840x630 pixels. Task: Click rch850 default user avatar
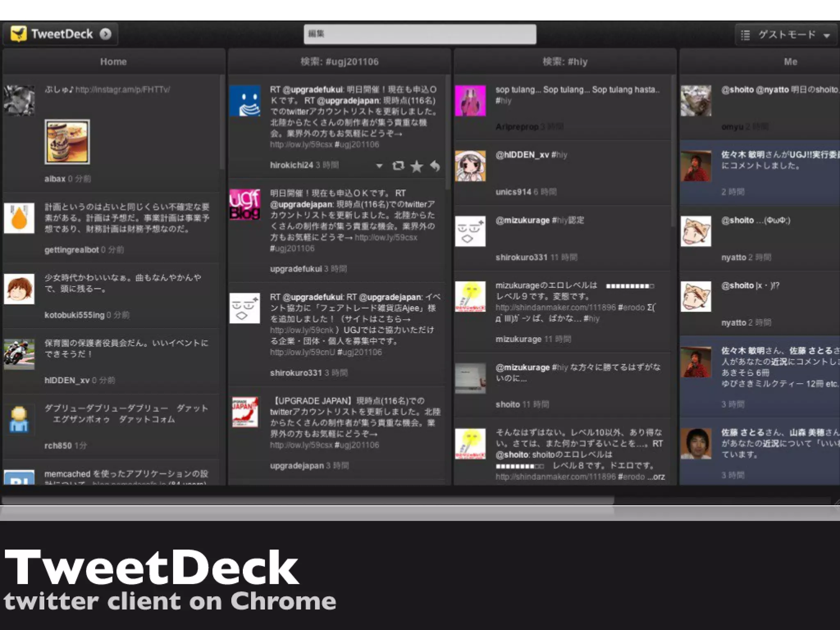19,420
